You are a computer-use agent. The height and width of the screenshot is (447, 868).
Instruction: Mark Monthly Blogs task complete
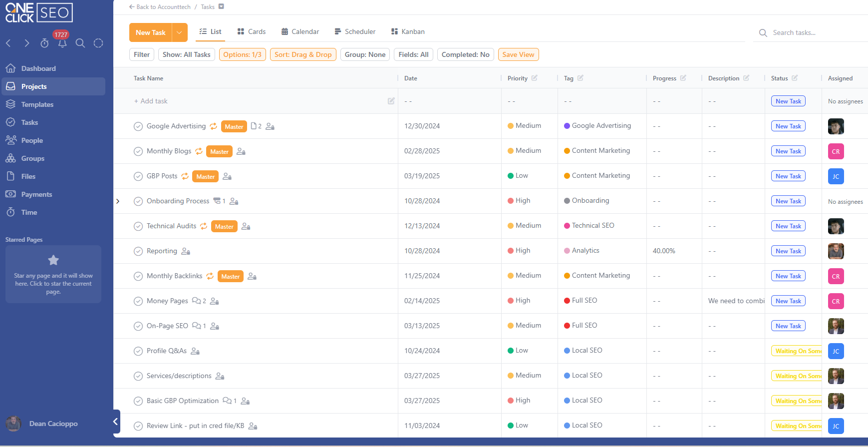click(x=138, y=151)
